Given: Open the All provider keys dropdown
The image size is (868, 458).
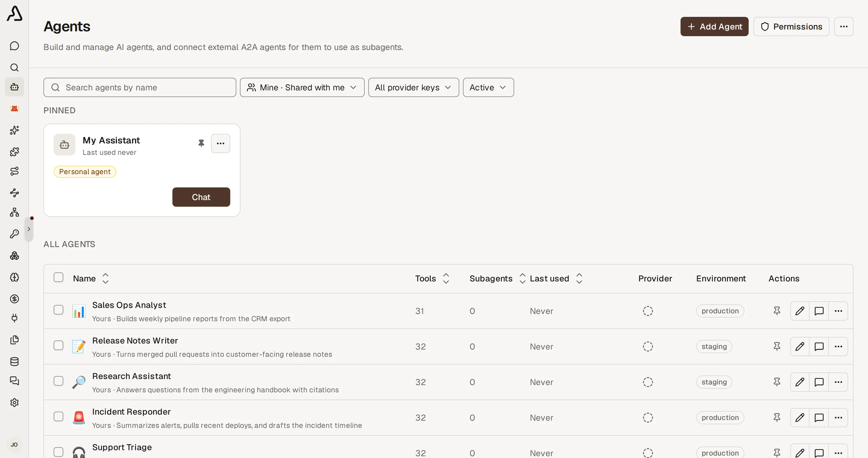Looking at the screenshot, I should point(414,87).
